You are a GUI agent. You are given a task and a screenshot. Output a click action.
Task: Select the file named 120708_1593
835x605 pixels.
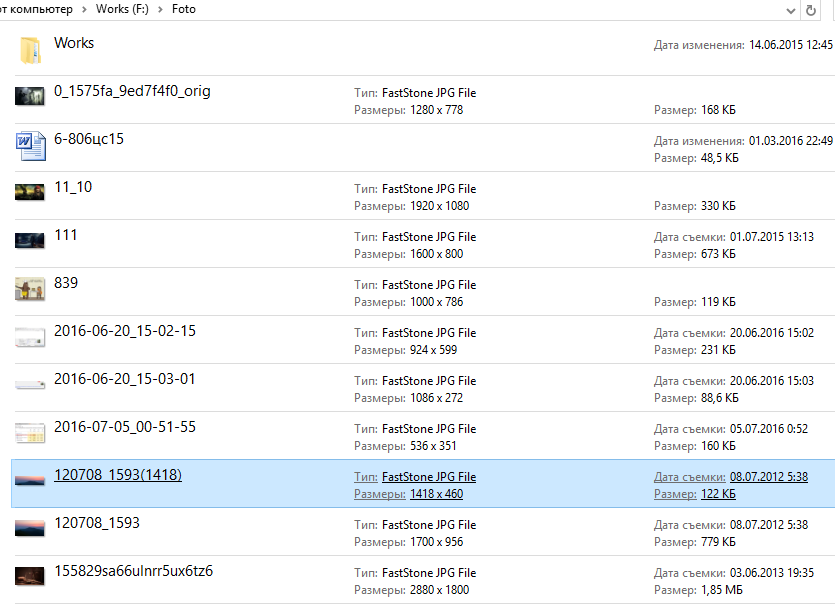[97, 523]
